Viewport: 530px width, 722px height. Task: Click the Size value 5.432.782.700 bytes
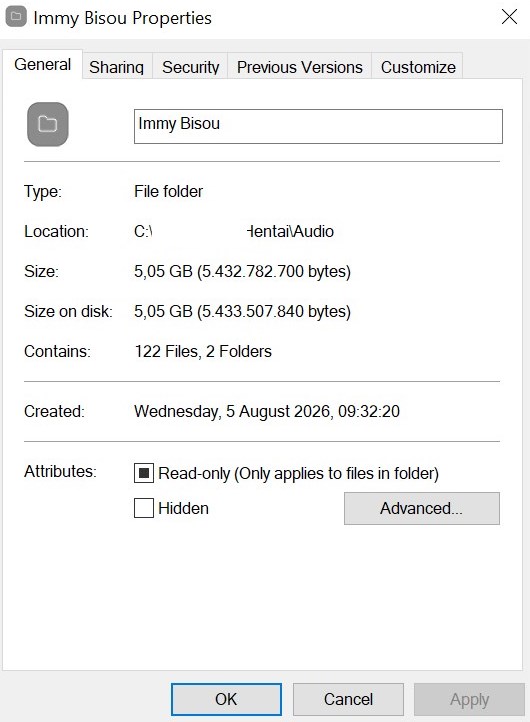[x=242, y=271]
